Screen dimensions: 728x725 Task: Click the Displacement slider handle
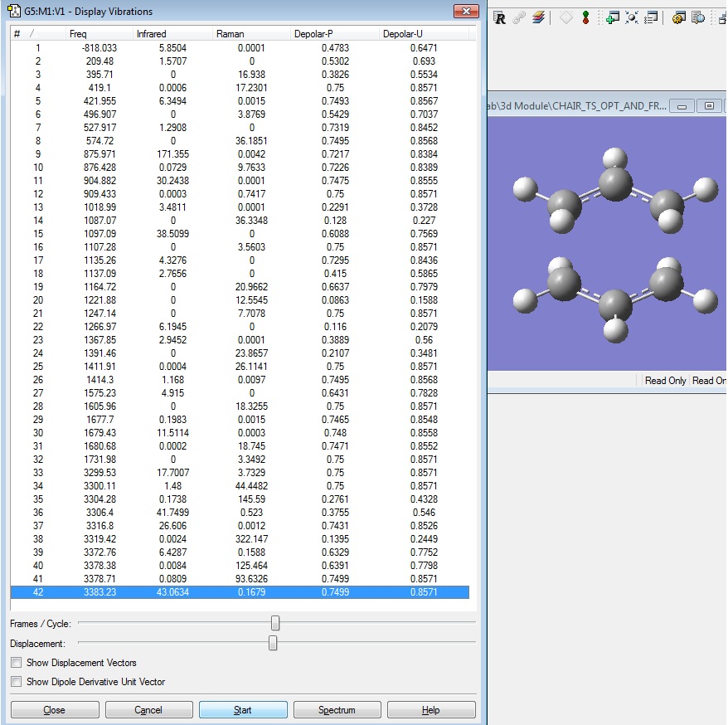point(273,643)
